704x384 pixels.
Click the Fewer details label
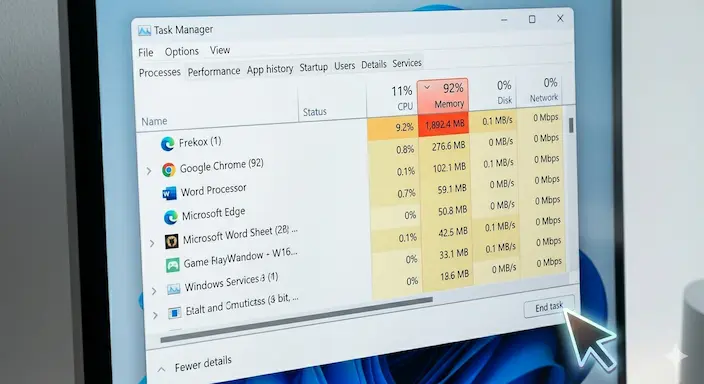point(203,363)
